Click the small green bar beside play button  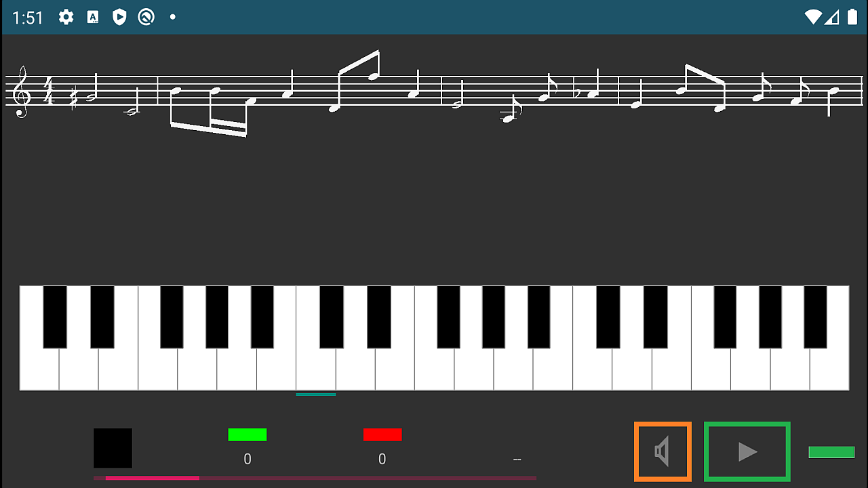831,452
